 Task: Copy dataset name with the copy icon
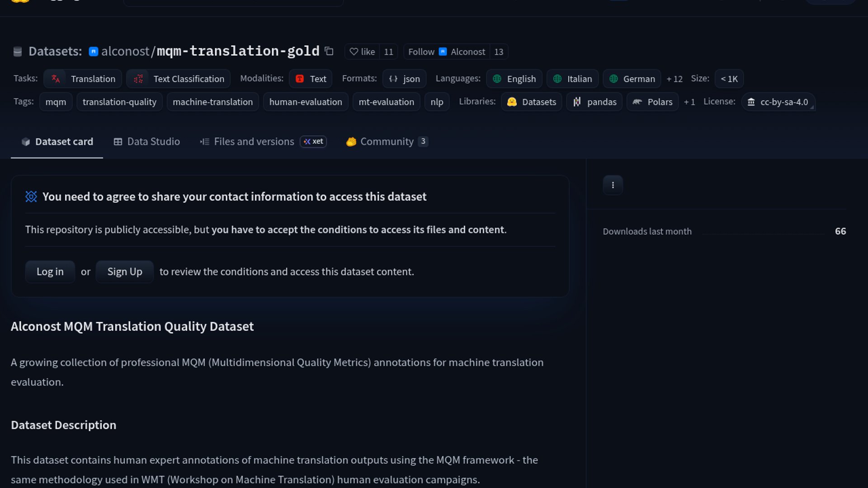[x=329, y=52]
